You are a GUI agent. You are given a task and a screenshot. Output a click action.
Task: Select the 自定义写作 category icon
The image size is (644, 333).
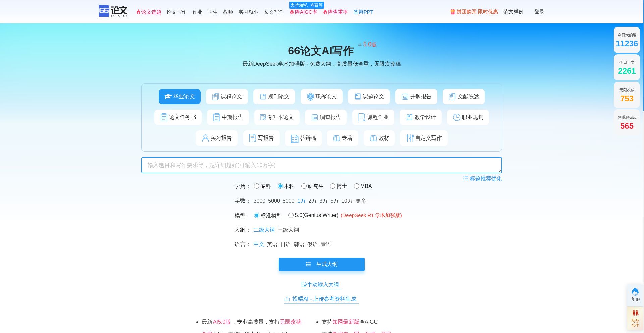409,138
